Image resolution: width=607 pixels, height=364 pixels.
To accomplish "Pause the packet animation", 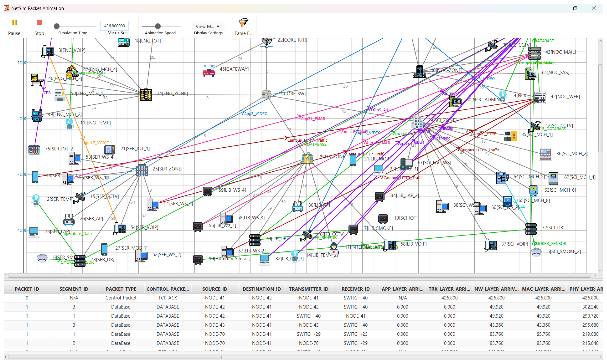I will (x=14, y=23).
